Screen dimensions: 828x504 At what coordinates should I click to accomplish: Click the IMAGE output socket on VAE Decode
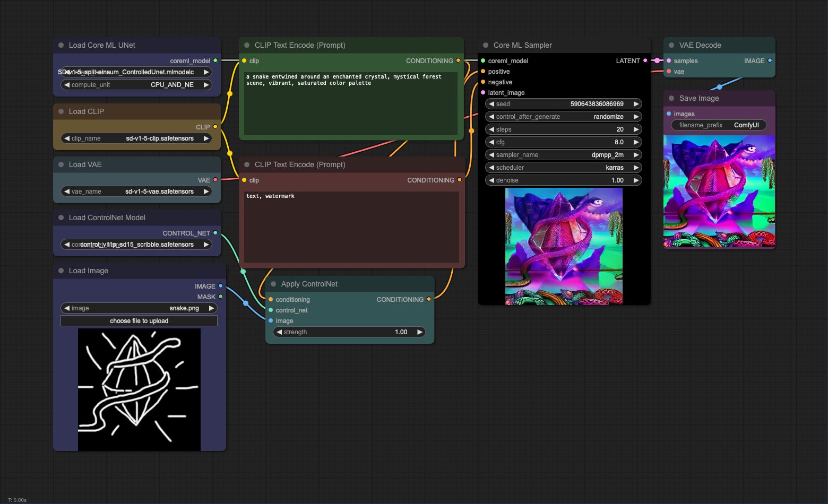click(x=770, y=61)
